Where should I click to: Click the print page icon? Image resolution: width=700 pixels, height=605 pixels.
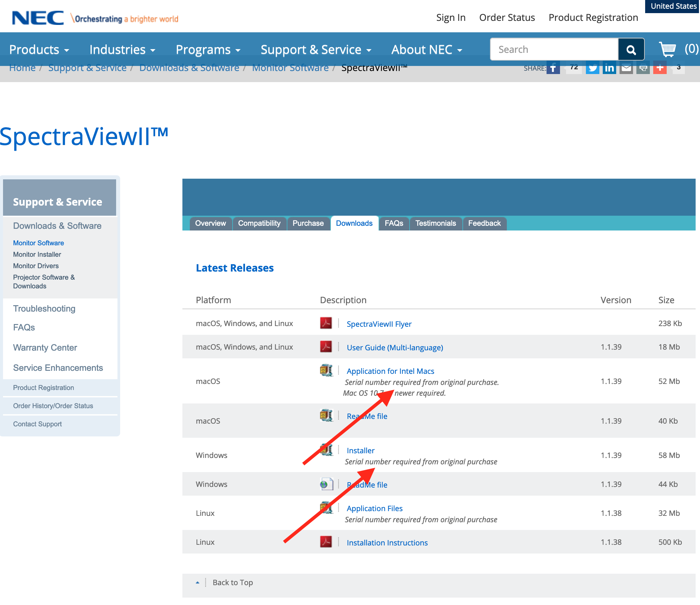pyautogui.click(x=642, y=68)
